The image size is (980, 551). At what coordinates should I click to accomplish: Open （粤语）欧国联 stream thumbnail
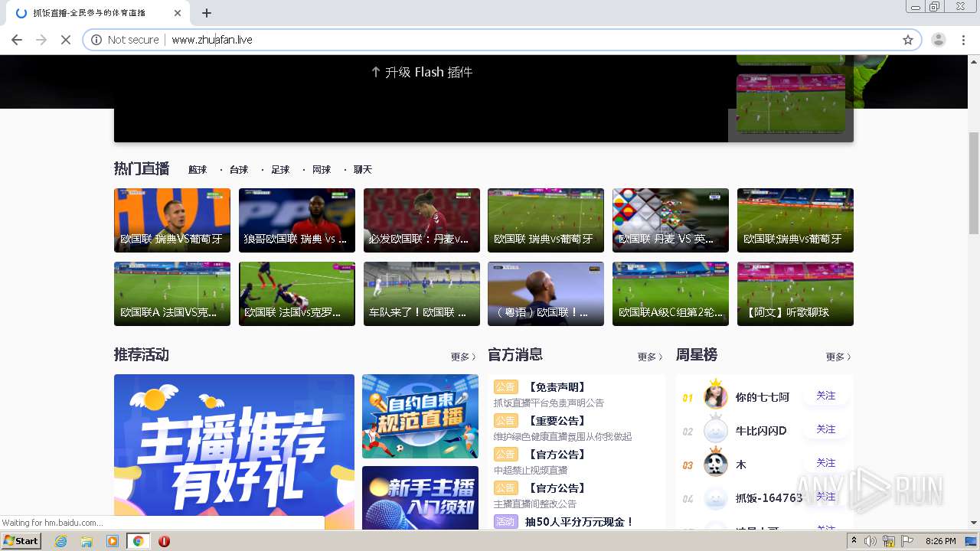click(546, 294)
